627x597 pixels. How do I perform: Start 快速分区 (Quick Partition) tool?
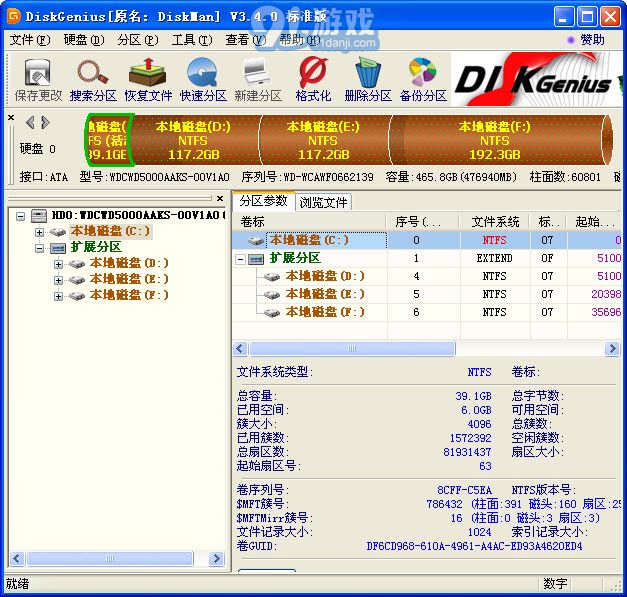203,80
